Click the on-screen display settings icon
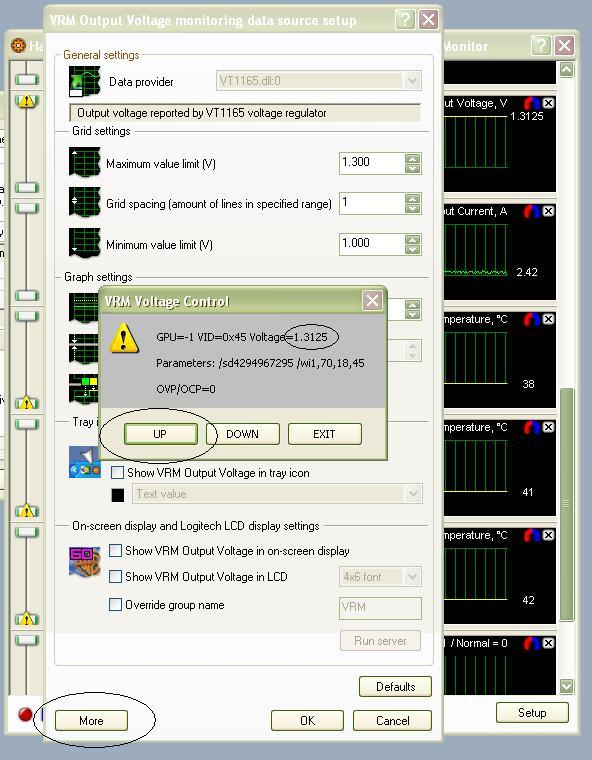This screenshot has height=760, width=592. click(x=84, y=562)
